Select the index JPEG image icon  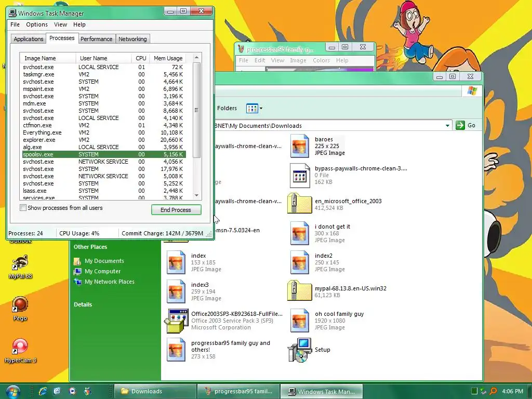click(x=176, y=262)
